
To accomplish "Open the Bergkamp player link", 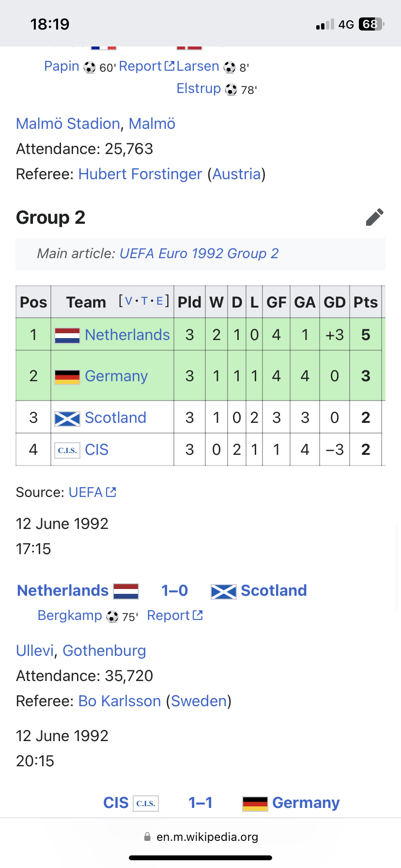I will [x=70, y=616].
